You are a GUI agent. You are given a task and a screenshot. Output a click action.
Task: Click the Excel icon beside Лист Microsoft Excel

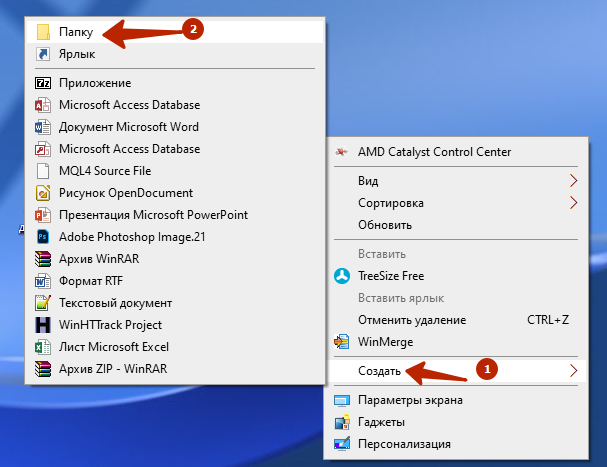[x=43, y=347]
